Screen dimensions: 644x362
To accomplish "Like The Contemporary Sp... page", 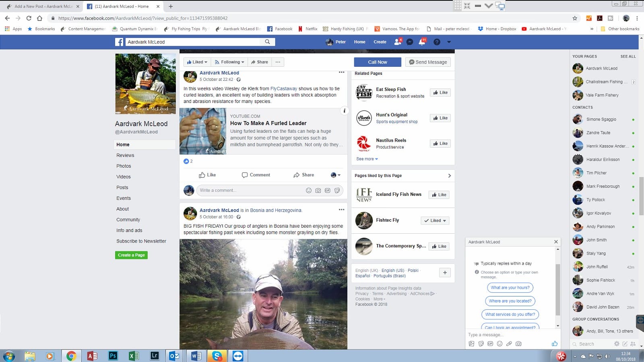I will pyautogui.click(x=439, y=246).
